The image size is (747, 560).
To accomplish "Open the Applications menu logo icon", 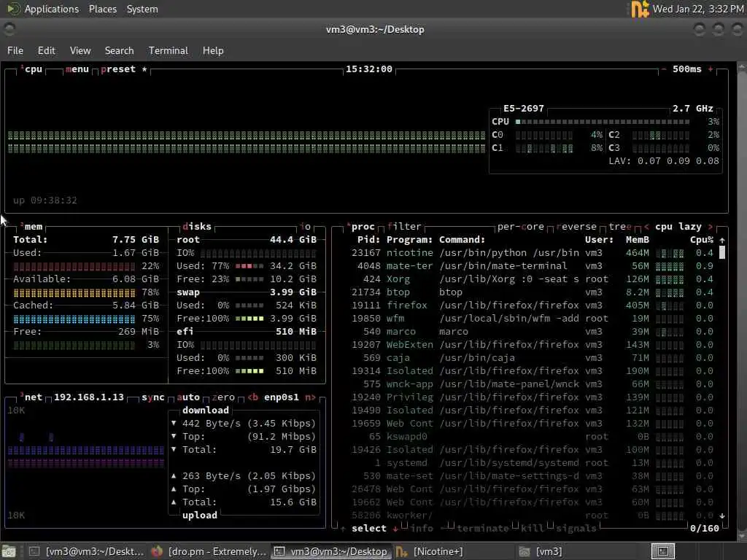I will [x=13, y=9].
